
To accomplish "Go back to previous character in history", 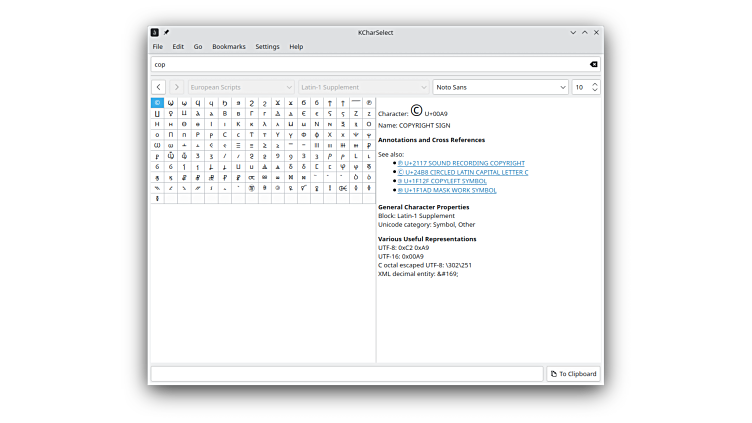I will 158,87.
